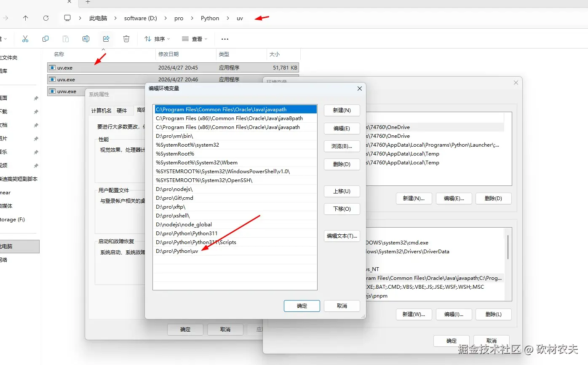Click 浏览(B)... button

(x=342, y=146)
